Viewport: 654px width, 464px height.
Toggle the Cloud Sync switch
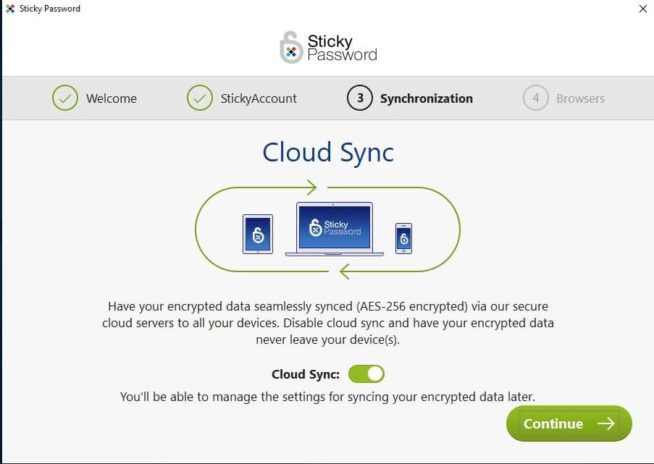point(366,374)
